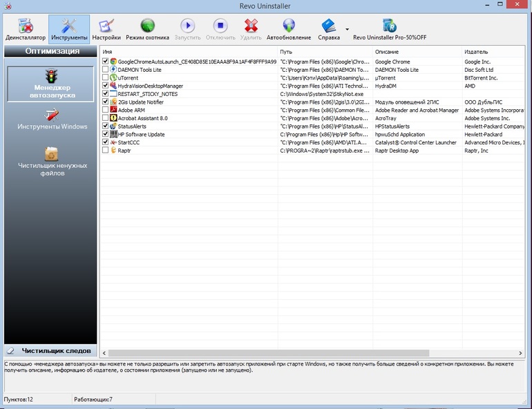
Task: Open Чистильщик ненужных файлов icon
Action: coord(53,162)
